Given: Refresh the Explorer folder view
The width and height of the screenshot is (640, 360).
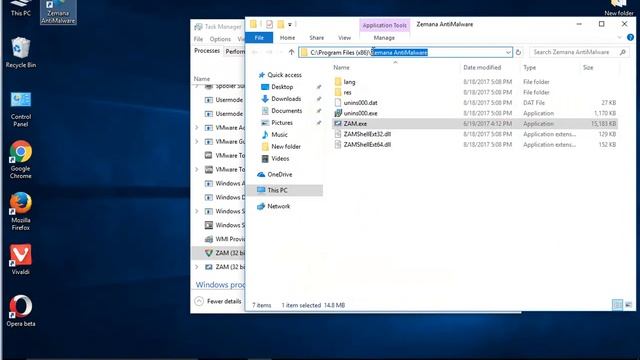Looking at the screenshot, I should click(518, 52).
